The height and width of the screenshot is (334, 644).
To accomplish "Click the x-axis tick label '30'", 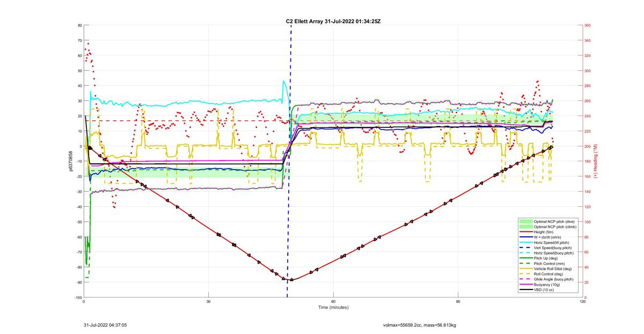I will (208, 301).
